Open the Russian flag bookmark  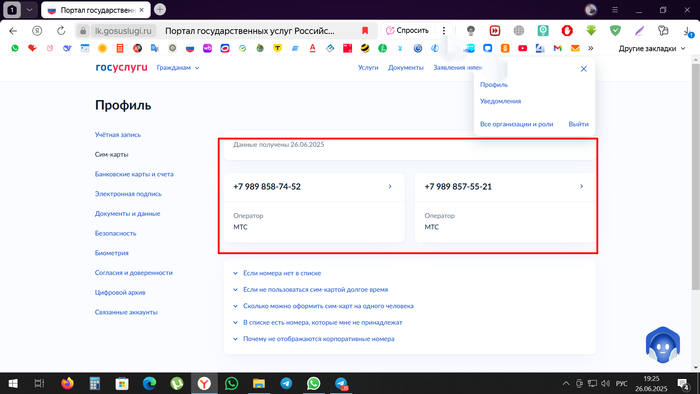click(190, 48)
